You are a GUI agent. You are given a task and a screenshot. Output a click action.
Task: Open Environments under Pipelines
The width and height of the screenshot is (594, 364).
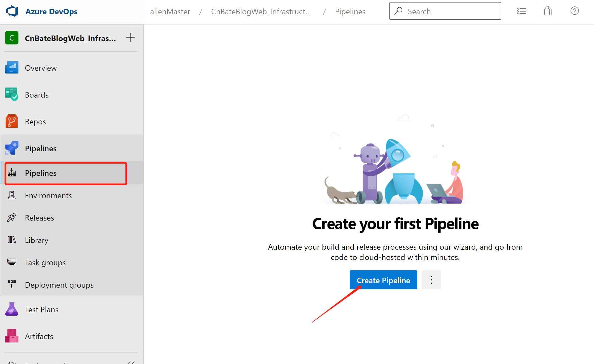tap(72, 195)
